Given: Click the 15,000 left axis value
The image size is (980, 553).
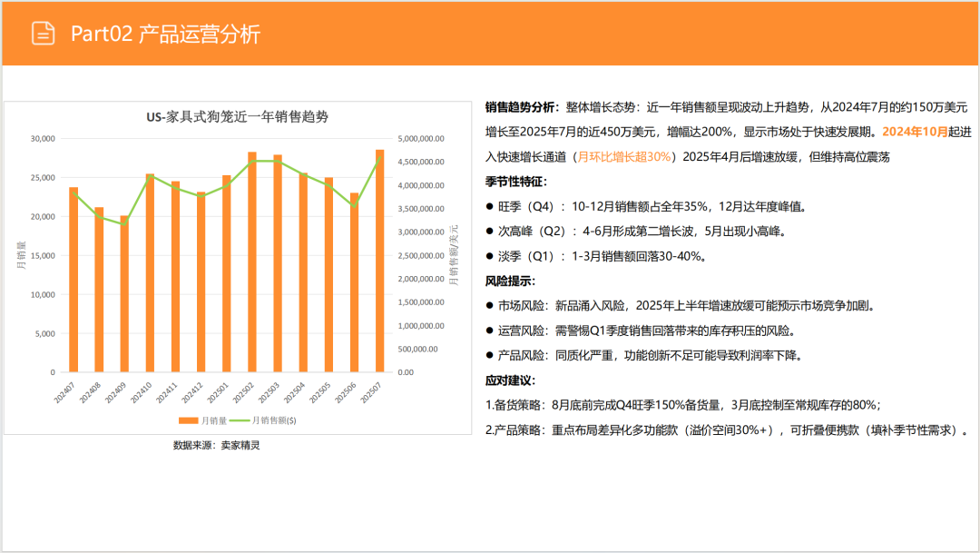Looking at the screenshot, I should [x=43, y=256].
